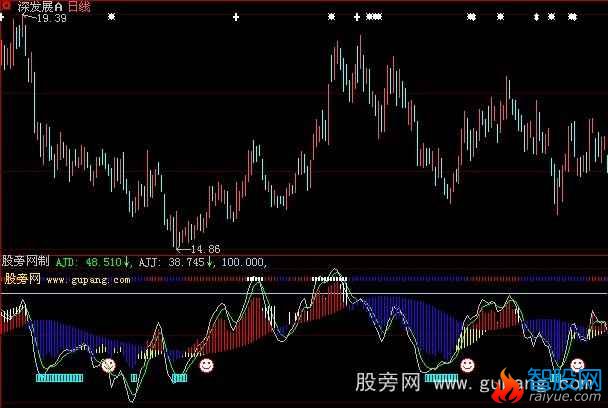Click the third smiley face from left
608x408 pixels.
(x=467, y=365)
